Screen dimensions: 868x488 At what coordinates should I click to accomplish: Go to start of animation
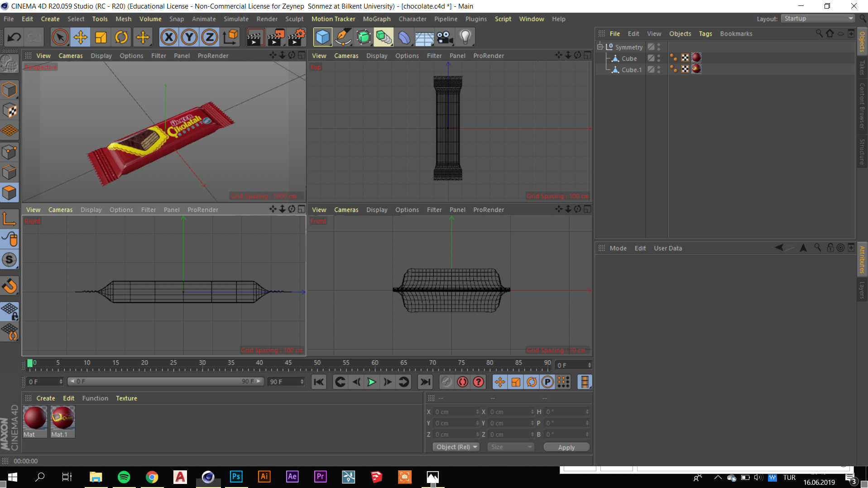pyautogui.click(x=319, y=382)
